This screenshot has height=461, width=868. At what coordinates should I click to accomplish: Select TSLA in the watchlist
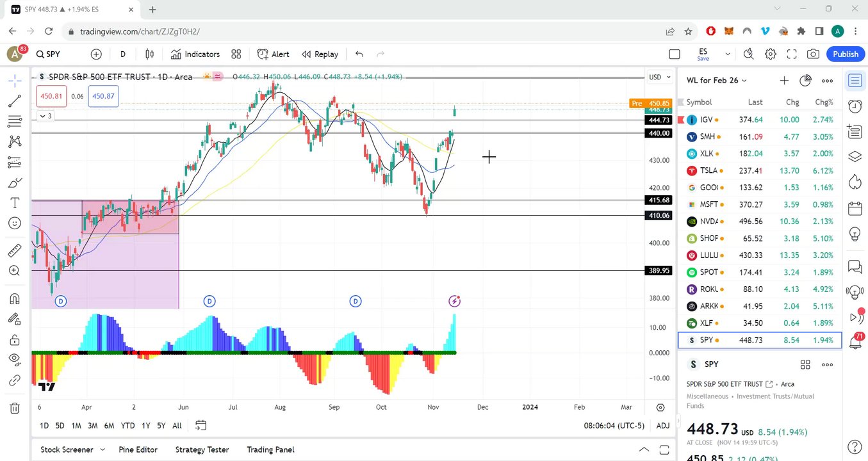tap(760, 170)
